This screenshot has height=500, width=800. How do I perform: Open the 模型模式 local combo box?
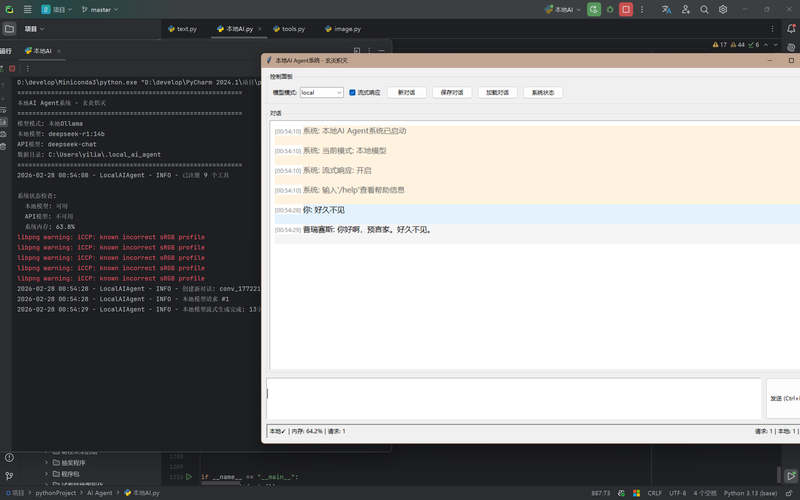321,92
